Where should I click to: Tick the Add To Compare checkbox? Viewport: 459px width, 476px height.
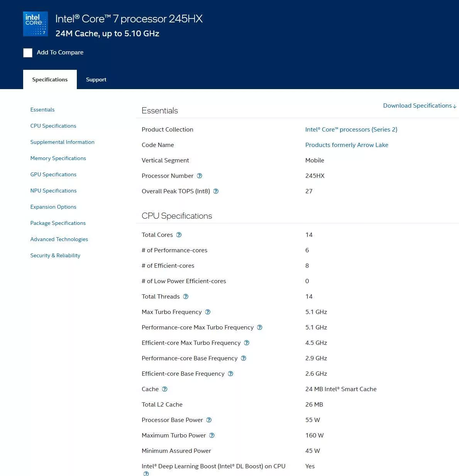pos(28,53)
